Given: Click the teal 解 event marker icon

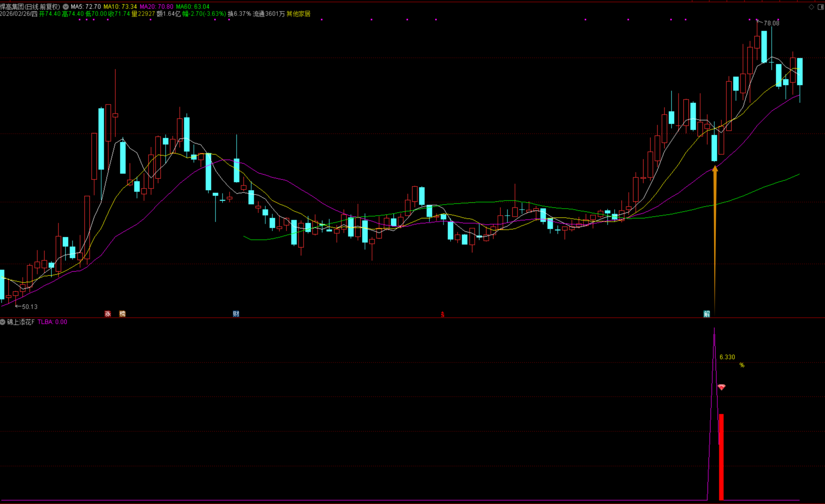Looking at the screenshot, I should [706, 314].
